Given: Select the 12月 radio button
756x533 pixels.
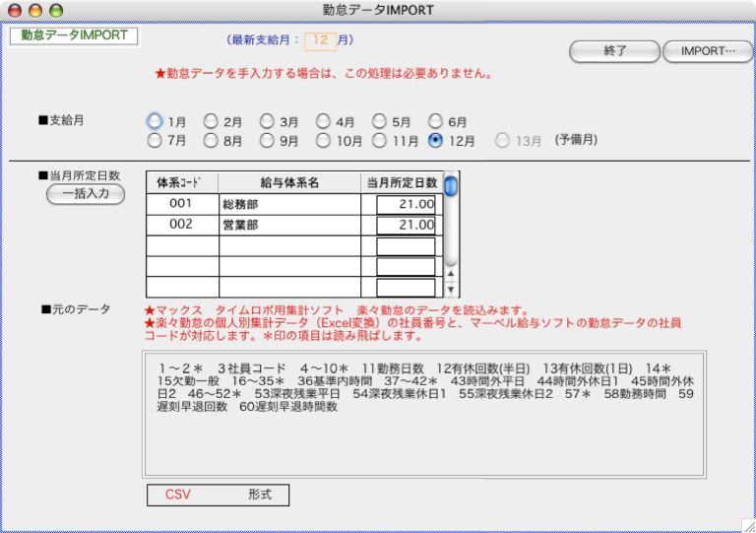Looking at the screenshot, I should [435, 141].
